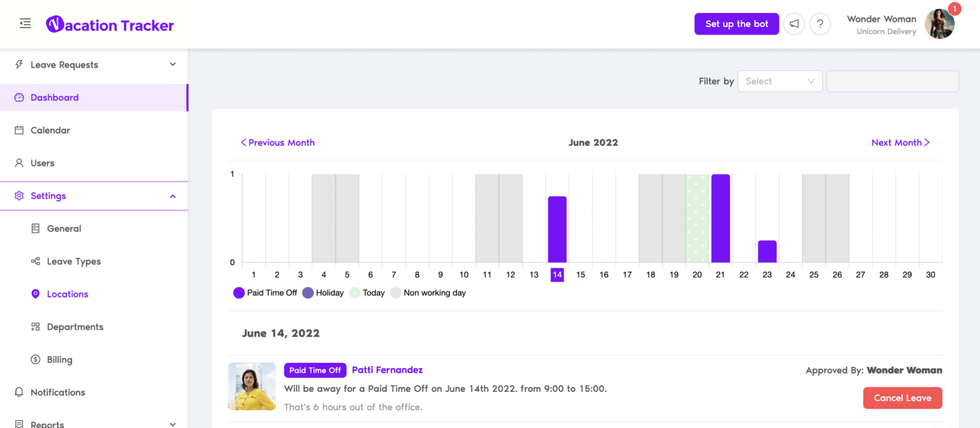Open the help question mark icon
This screenshot has width=980, height=428.
pyautogui.click(x=820, y=24)
